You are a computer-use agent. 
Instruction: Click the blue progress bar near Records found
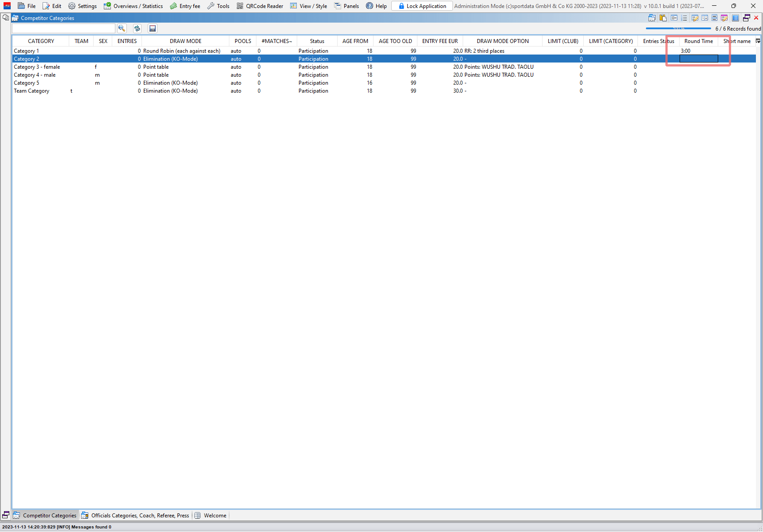tap(678, 28)
